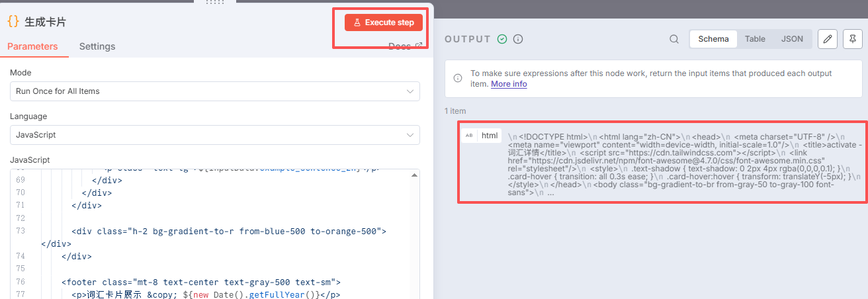
Task: Click the JavaScript field label above the editor
Action: (x=30, y=160)
